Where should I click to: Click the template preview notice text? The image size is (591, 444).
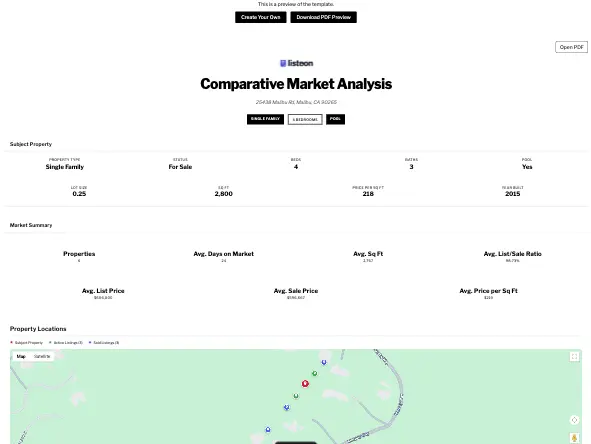tap(296, 4)
